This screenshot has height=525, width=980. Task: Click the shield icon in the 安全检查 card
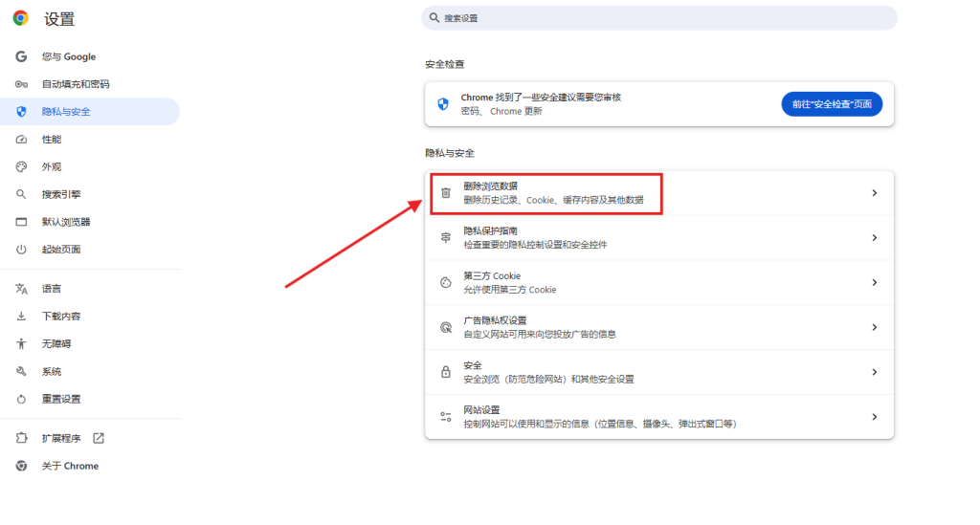[443, 104]
